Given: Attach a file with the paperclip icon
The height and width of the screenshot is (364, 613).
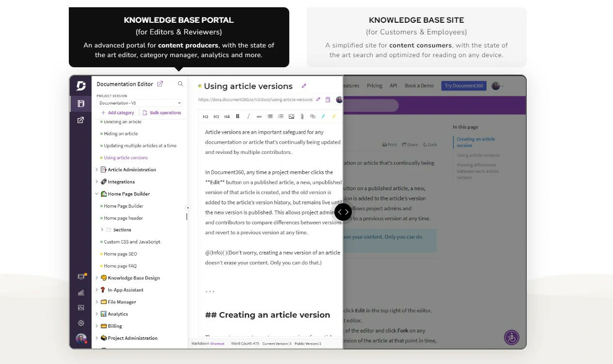Looking at the screenshot, I should [x=302, y=117].
